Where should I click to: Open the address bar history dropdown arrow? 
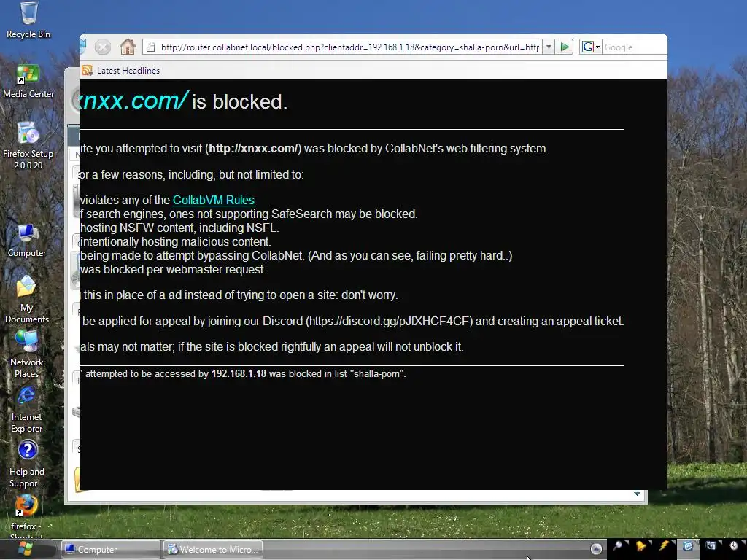pyautogui.click(x=549, y=47)
